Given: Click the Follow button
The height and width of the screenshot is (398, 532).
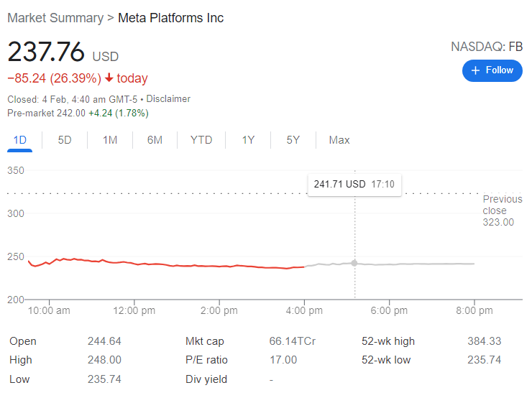Looking at the screenshot, I should [492, 70].
